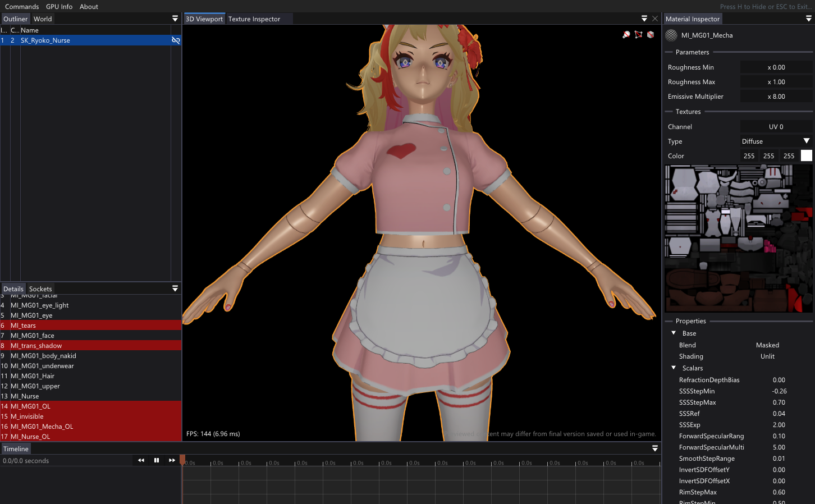The width and height of the screenshot is (815, 504).
Task: Switch to the Texture Inspector tab
Action: tap(254, 19)
